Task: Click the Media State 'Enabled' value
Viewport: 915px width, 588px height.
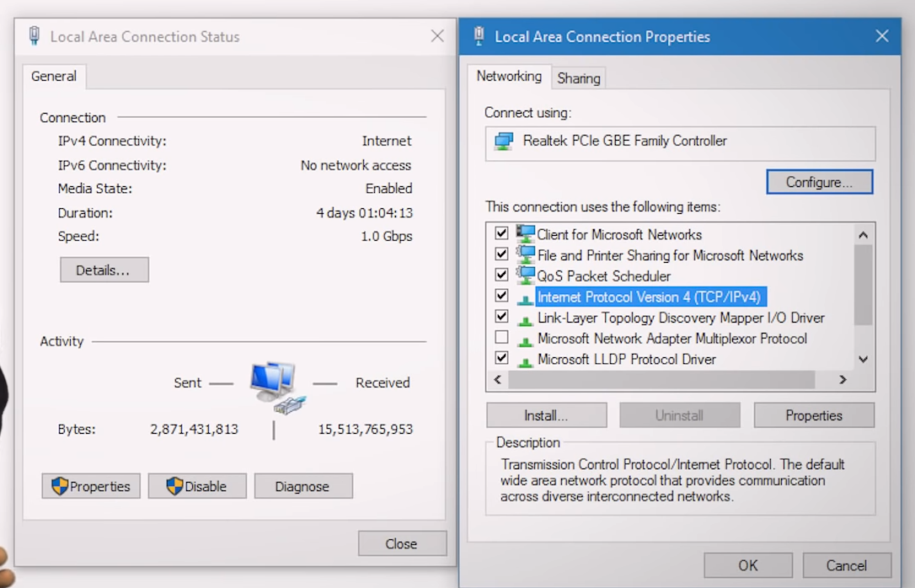Action: 388,189
